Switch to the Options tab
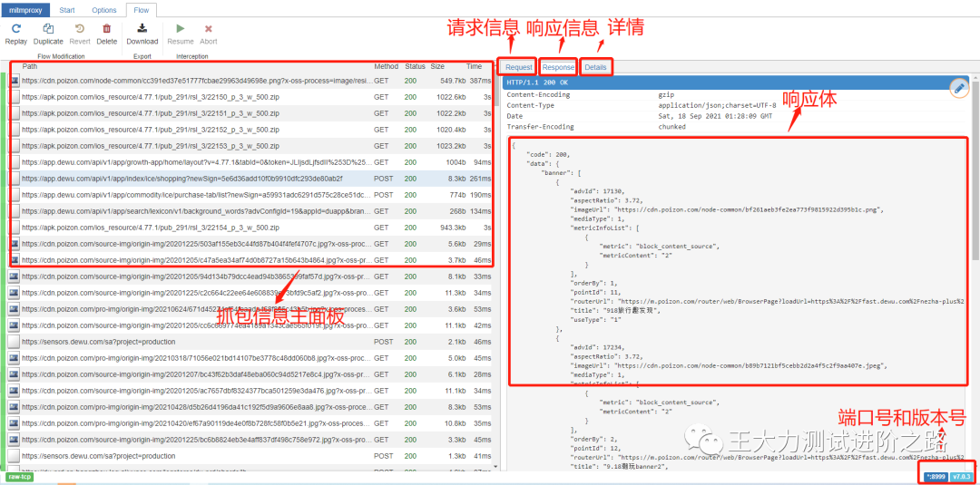Viewport: 980px width, 485px height. (x=104, y=10)
